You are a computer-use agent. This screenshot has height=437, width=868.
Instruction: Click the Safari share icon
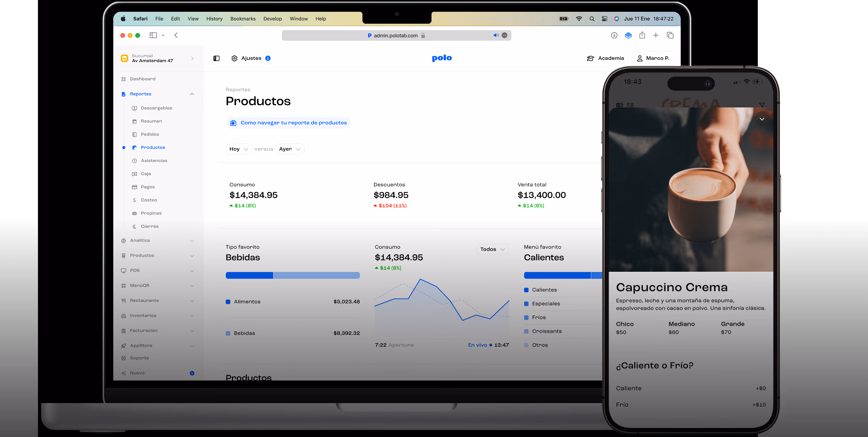(x=642, y=35)
